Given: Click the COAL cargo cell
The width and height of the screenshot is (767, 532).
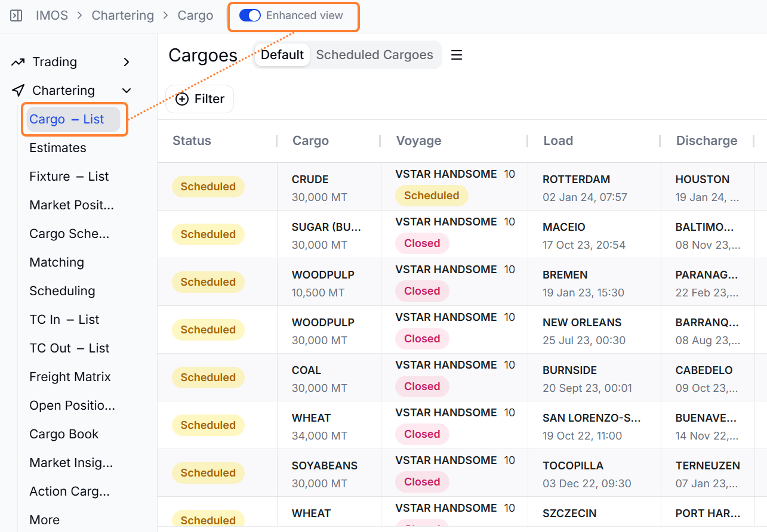Looking at the screenshot, I should click(329, 378).
